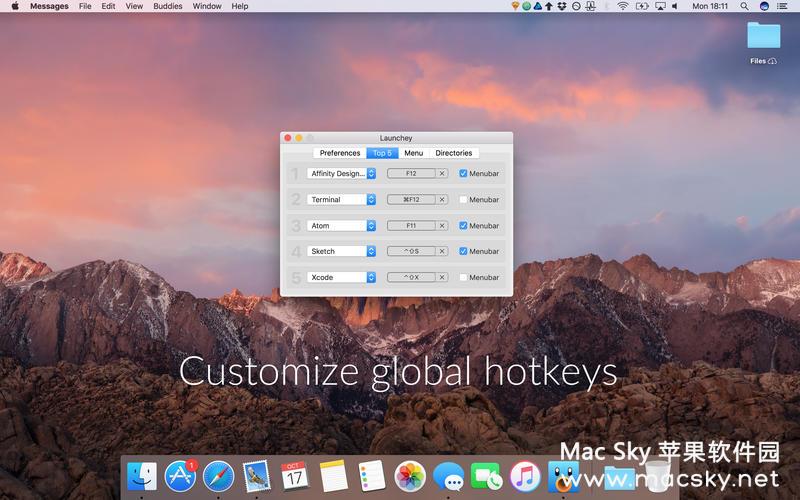Open the Xcode app dropdown

click(x=341, y=277)
